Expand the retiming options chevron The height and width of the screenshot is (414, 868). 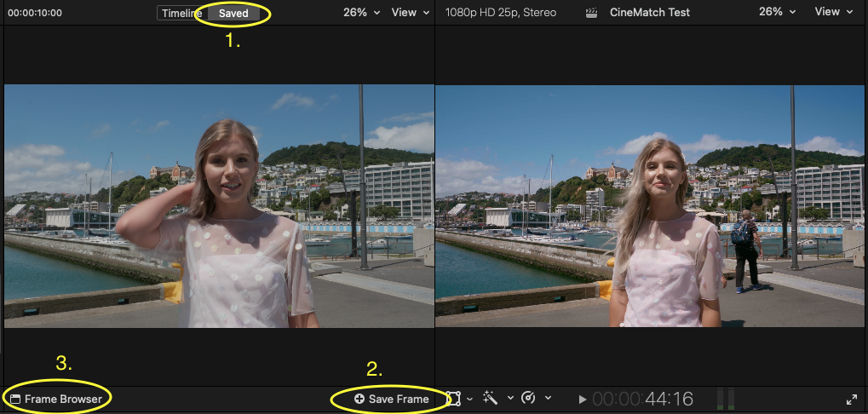click(x=548, y=399)
